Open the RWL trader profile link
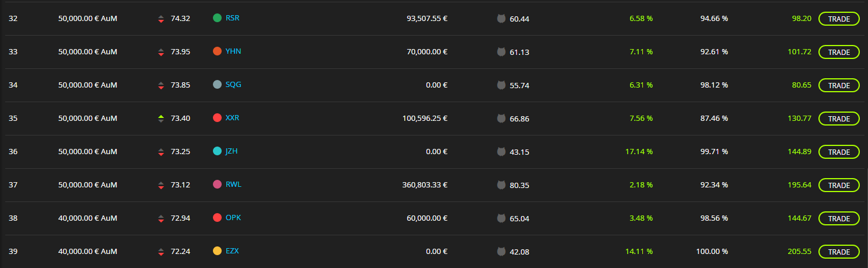 click(x=233, y=185)
